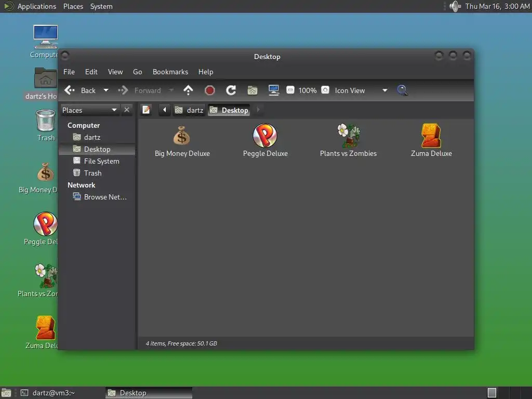Select Peggle Deluxe in file pane

265,141
